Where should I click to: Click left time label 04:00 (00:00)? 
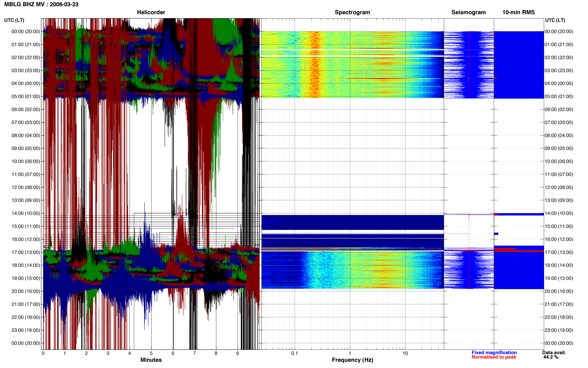[x=26, y=83]
